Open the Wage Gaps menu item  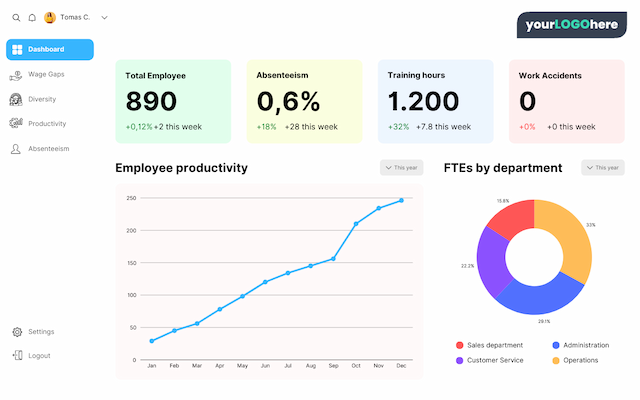pyautogui.click(x=46, y=74)
